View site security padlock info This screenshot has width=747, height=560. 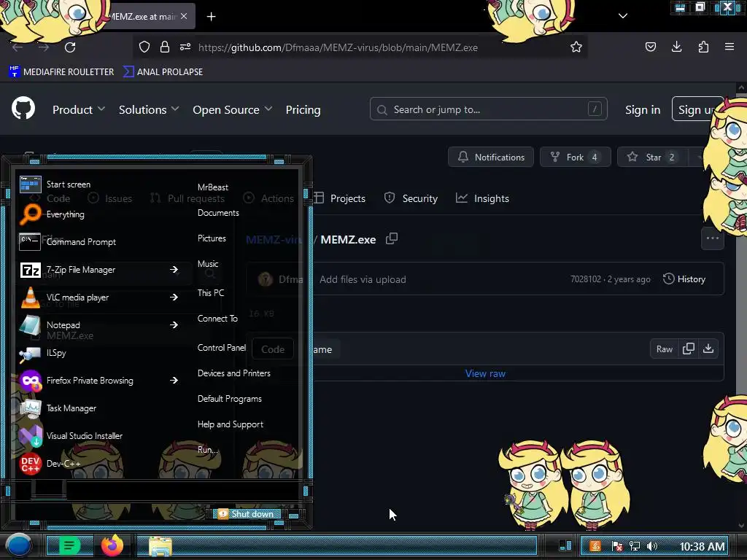point(165,47)
